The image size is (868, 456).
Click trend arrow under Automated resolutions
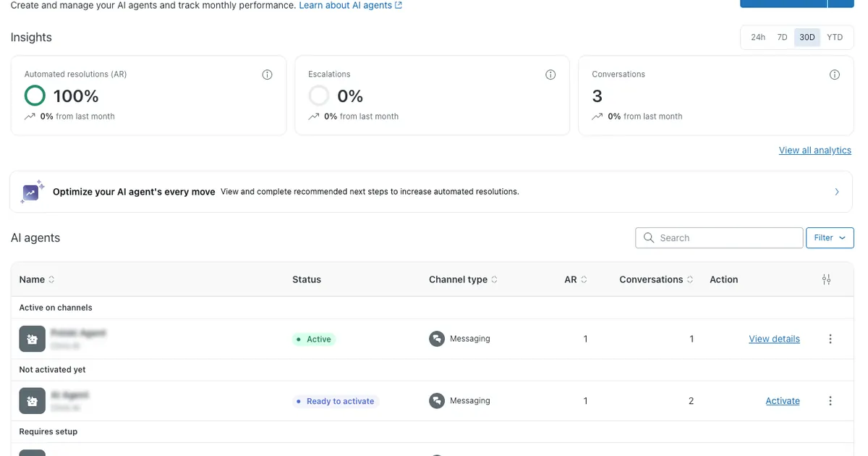point(30,117)
